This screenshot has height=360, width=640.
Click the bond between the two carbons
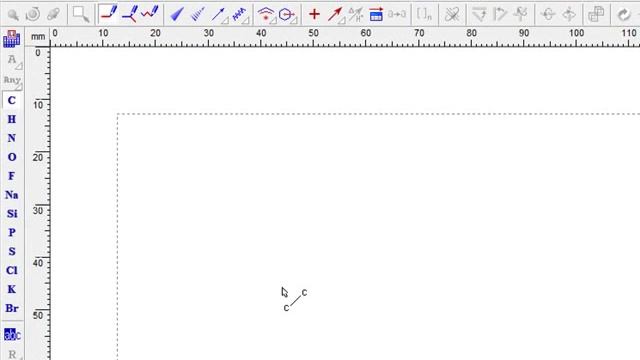pos(295,301)
